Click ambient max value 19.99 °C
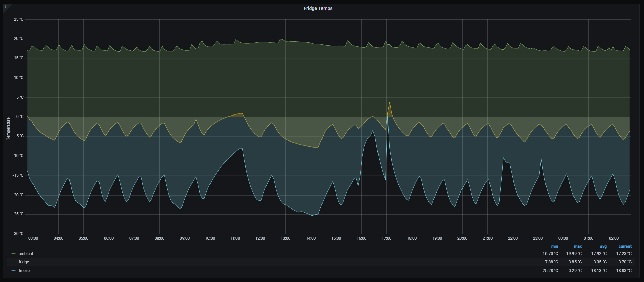Viewport: 644px width, 282px height. (574, 254)
